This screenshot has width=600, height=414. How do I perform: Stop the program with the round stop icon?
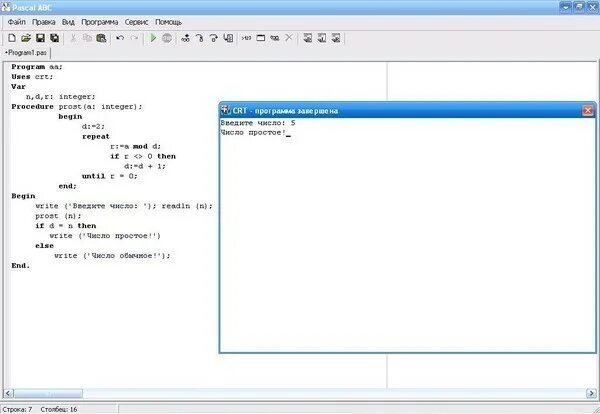(x=167, y=38)
